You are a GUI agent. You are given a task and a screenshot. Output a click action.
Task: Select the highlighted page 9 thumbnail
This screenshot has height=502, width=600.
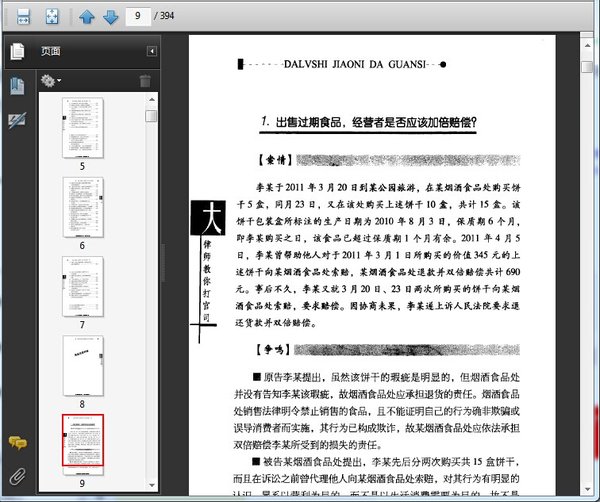[x=83, y=440]
